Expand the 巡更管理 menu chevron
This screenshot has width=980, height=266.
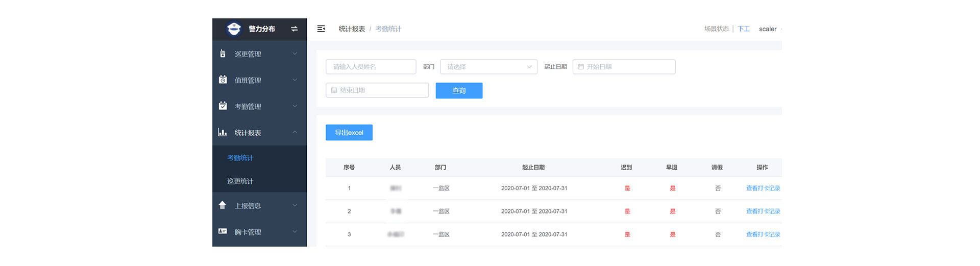[295, 54]
